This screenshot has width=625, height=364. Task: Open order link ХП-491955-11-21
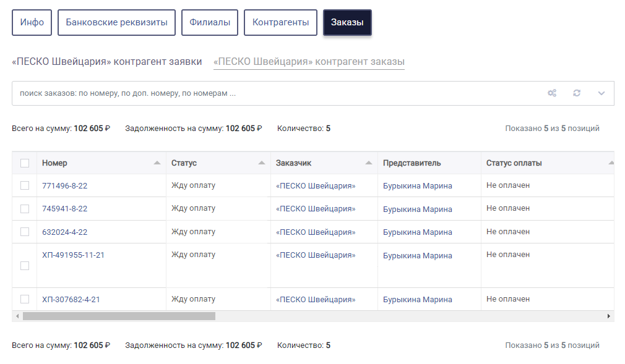[74, 255]
